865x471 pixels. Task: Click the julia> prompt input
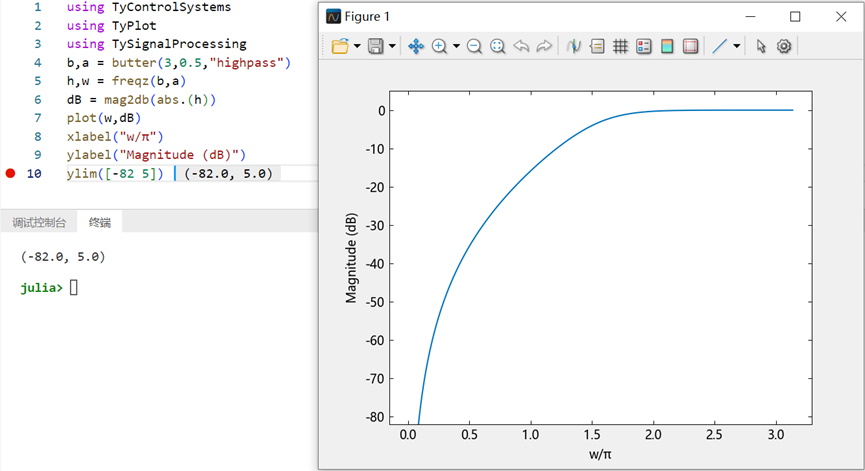73,287
